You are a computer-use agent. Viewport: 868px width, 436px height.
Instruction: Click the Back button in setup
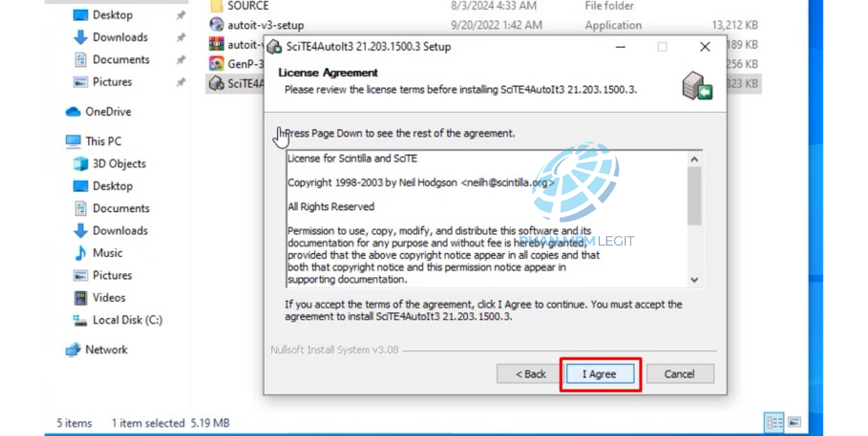tap(531, 374)
